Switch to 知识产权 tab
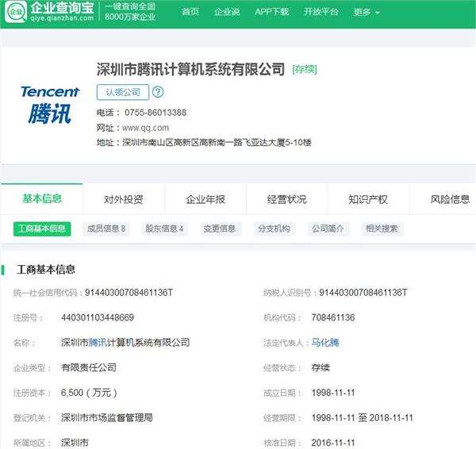 click(x=368, y=199)
